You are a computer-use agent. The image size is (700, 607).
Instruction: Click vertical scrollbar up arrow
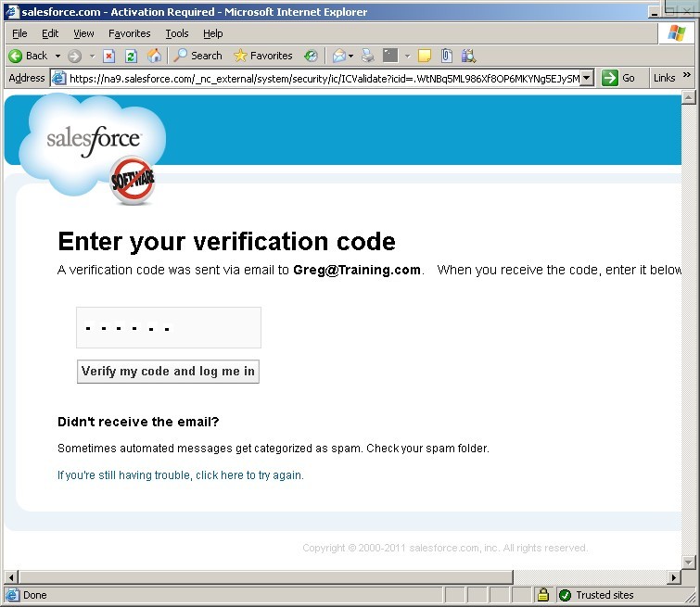688,97
